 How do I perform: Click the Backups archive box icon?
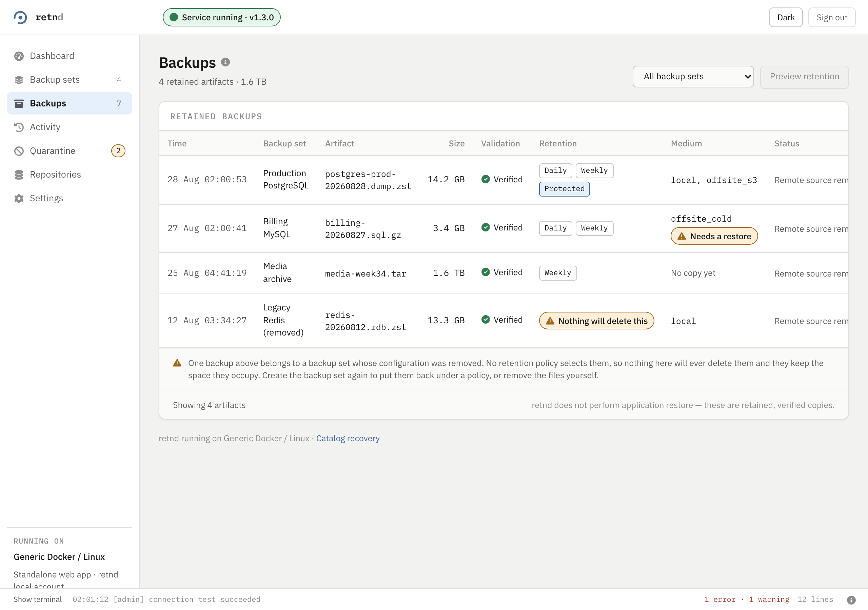[19, 103]
